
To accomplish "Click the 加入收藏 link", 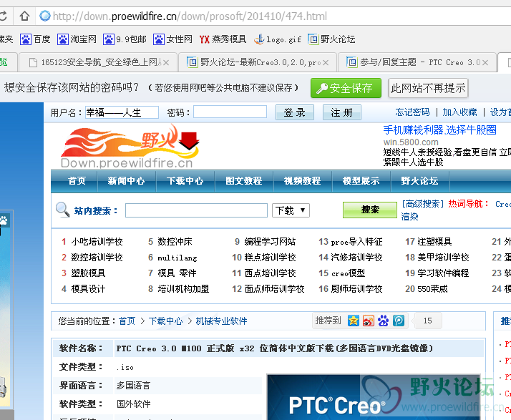I will pyautogui.click(x=460, y=112).
